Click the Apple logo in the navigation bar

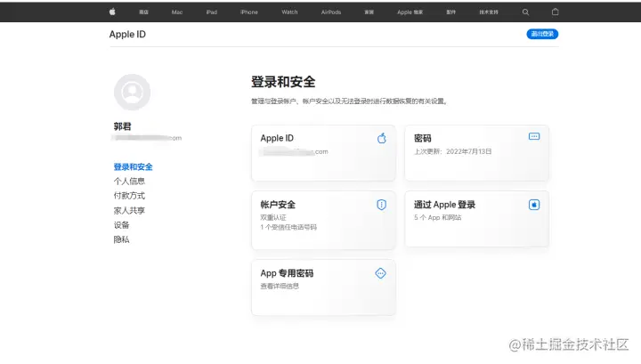[x=112, y=12]
